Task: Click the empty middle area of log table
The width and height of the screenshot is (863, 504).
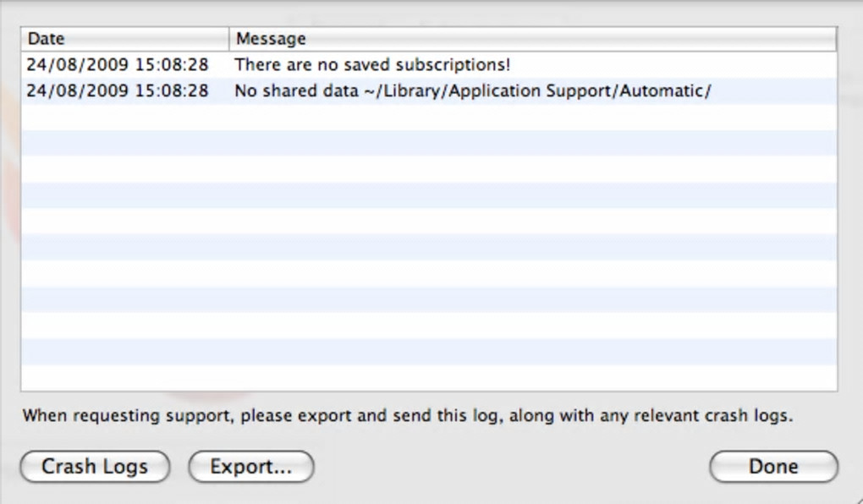Action: tap(428, 247)
